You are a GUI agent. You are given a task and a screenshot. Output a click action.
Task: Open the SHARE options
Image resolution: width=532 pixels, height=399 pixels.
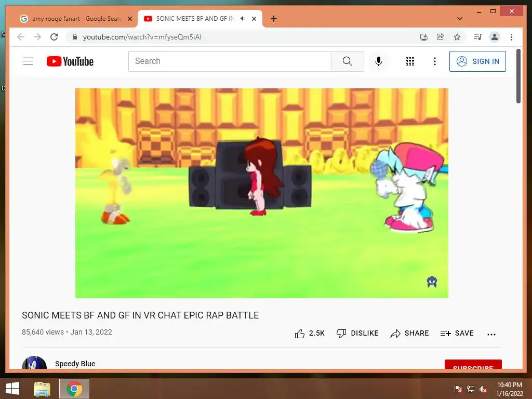(409, 334)
